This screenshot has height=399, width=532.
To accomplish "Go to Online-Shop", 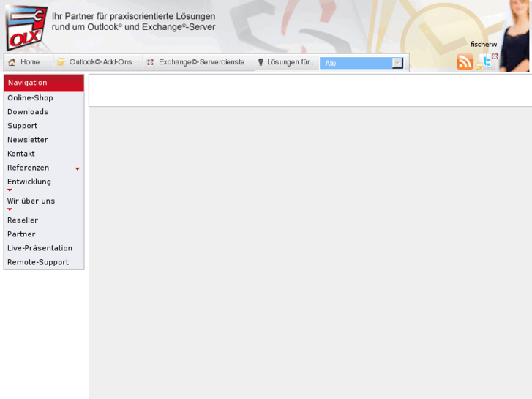I will coord(30,98).
